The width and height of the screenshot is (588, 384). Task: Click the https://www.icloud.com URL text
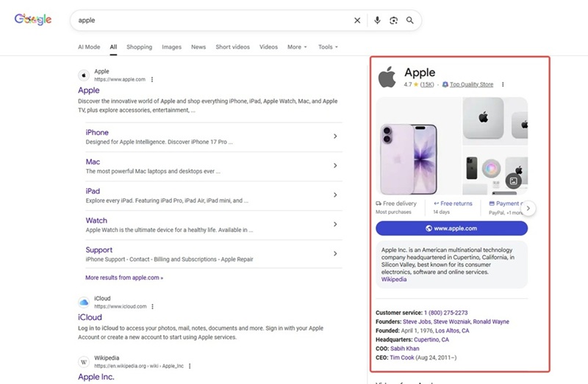[121, 306]
